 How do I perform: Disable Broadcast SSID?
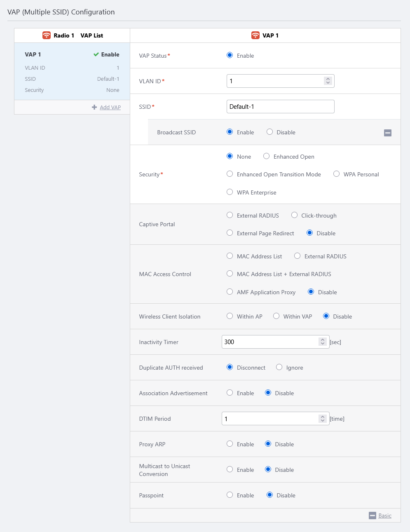tap(270, 132)
